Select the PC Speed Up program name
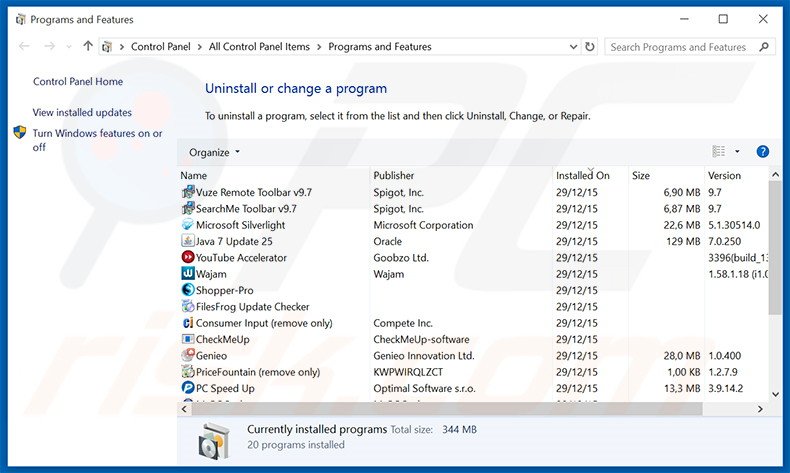Viewport: 790px width, 473px height. (225, 388)
